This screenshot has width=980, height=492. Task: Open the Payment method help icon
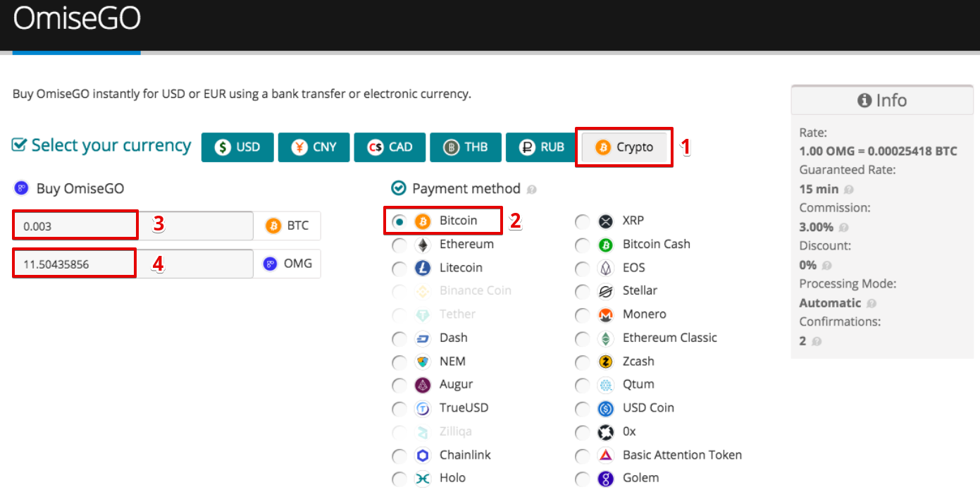pos(531,190)
